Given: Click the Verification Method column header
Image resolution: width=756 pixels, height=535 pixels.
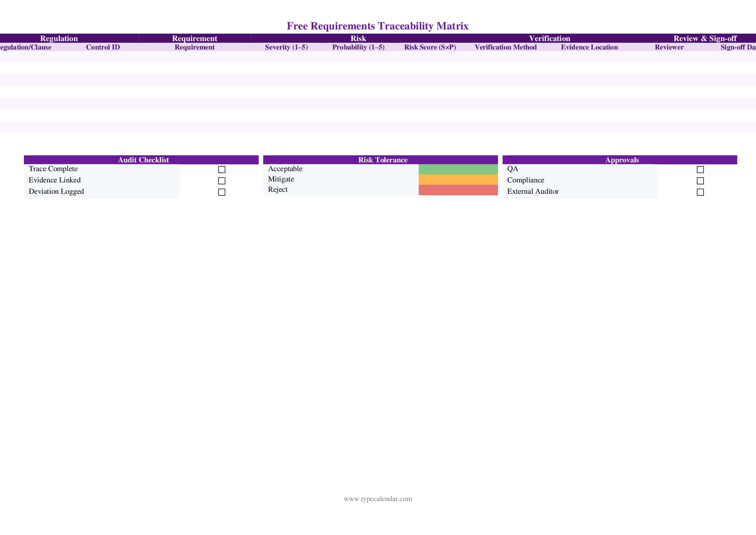Looking at the screenshot, I should pos(506,47).
